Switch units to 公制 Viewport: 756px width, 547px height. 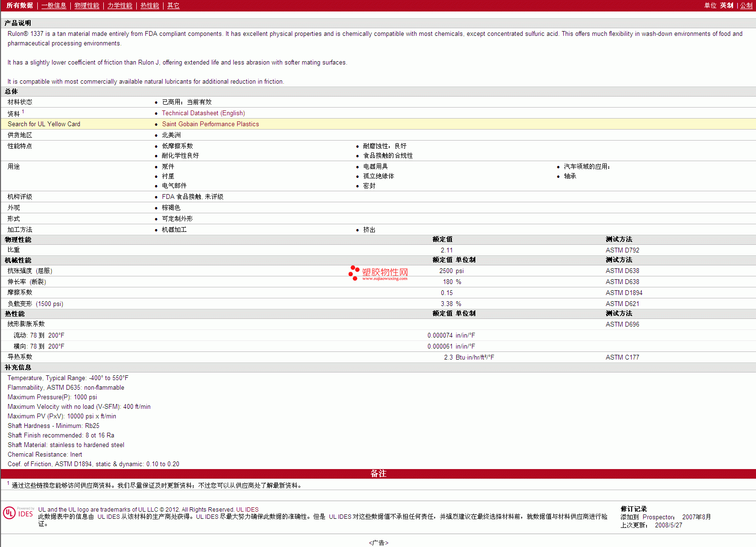click(746, 6)
